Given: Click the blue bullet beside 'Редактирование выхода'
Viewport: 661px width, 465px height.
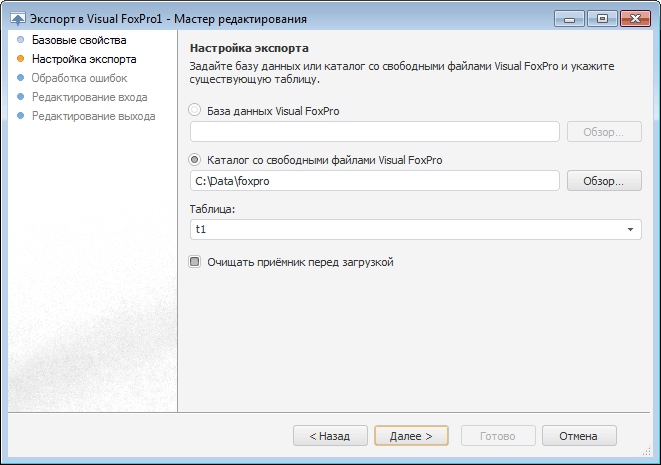Looking at the screenshot, I should point(20,116).
